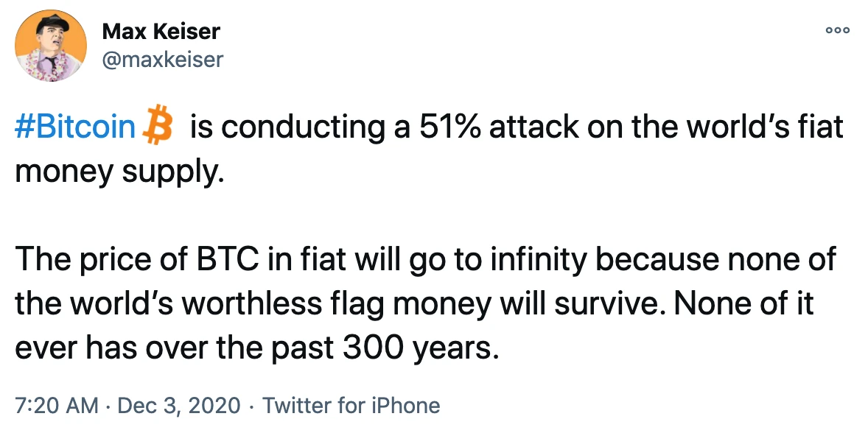Click the Max Keiser display name
Image resolution: width=868 pixels, height=433 pixels.
pos(161,32)
